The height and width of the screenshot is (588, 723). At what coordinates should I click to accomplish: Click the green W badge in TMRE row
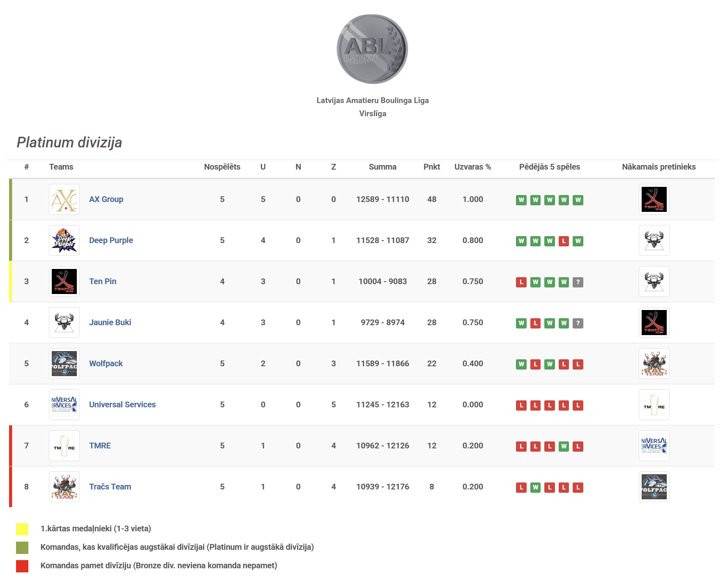[564, 446]
